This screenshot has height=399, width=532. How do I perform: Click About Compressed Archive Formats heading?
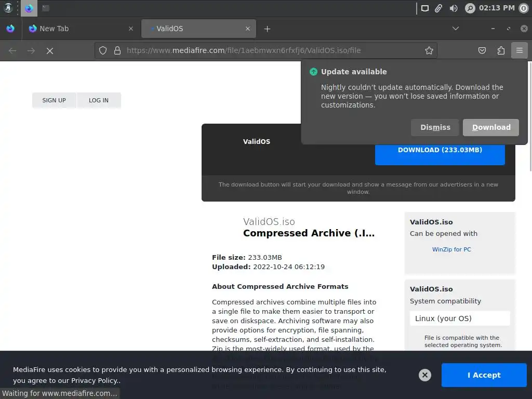click(280, 286)
